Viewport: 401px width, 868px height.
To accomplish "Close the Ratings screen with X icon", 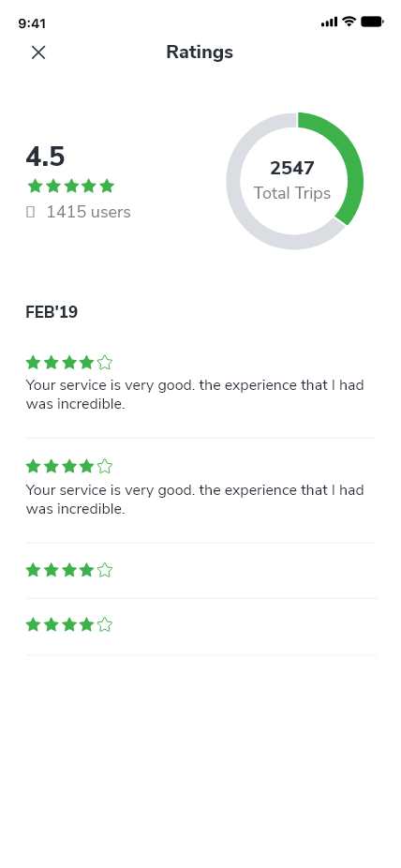I will click(38, 52).
